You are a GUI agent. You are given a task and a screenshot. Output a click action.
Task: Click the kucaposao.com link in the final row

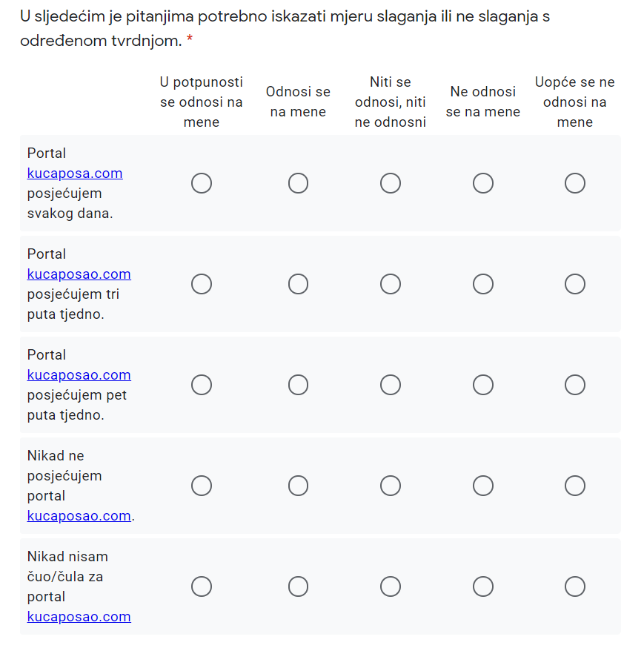pos(79,616)
